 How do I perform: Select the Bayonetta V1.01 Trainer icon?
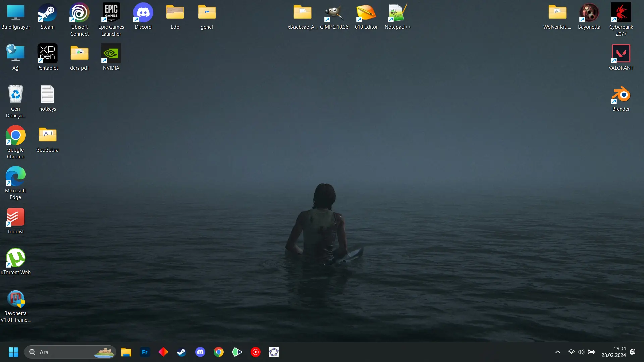click(16, 306)
